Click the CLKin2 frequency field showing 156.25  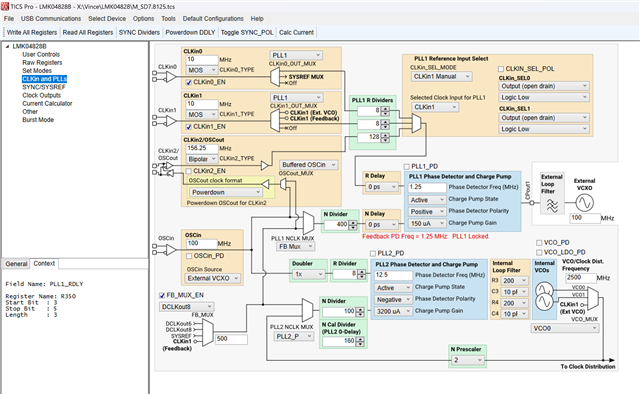[202, 148]
